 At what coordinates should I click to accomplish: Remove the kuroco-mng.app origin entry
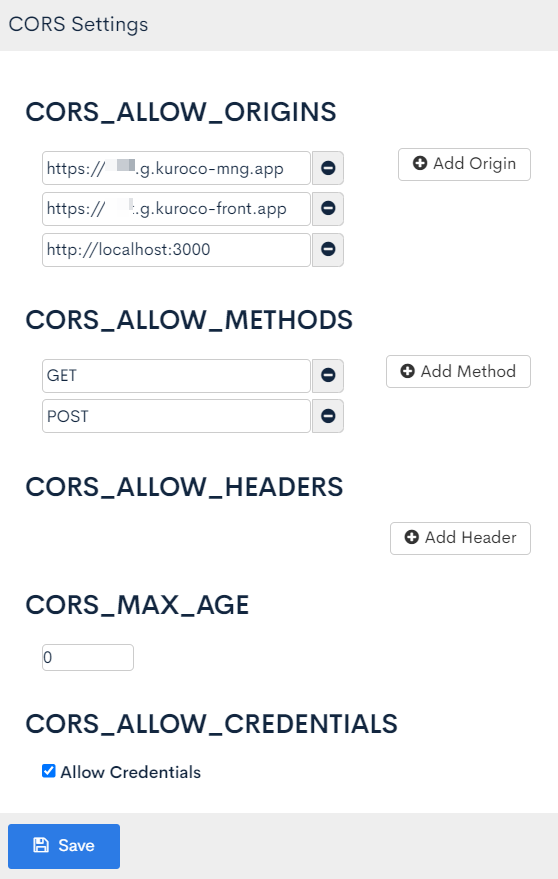328,168
